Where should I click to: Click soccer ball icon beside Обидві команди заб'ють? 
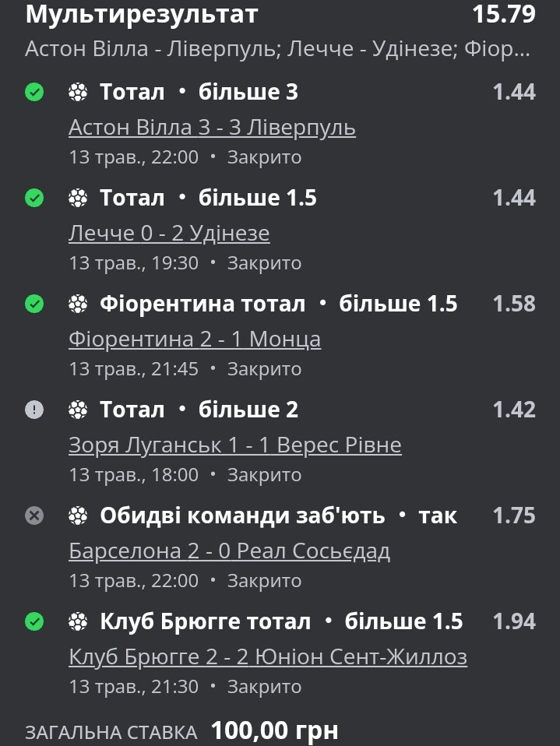78,516
